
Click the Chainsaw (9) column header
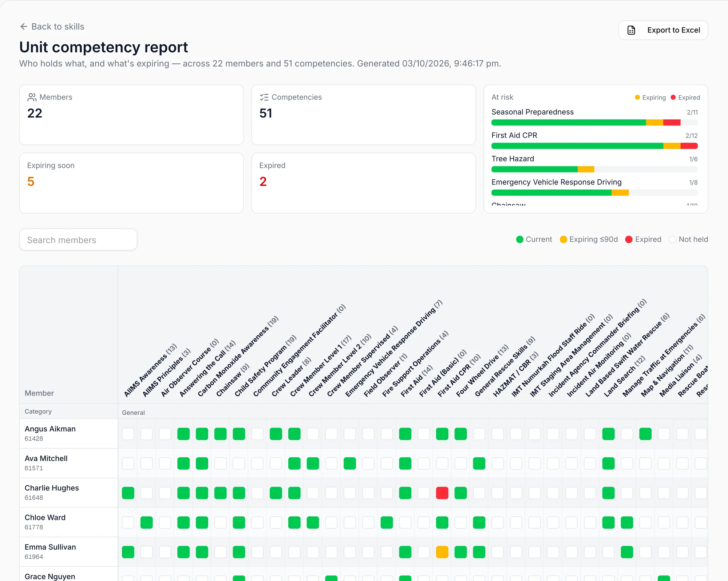point(233,380)
